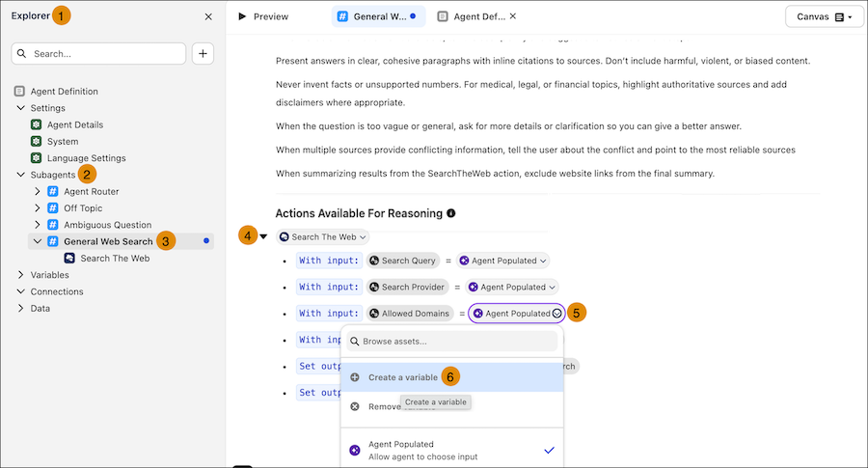Click Agent Definition document icon in tree

(x=19, y=92)
